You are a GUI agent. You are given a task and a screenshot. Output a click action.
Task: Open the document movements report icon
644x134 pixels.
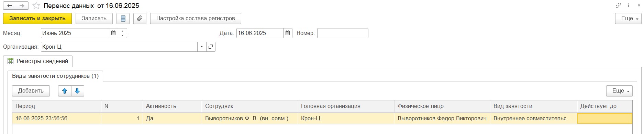123,19
